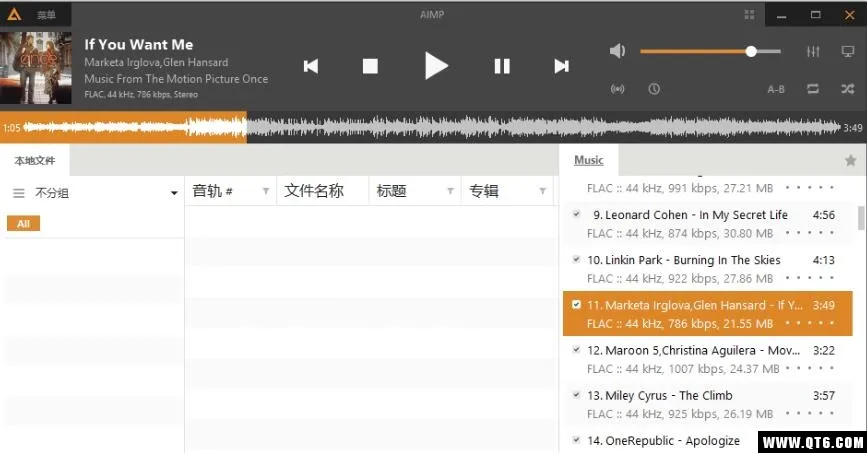This screenshot has height=453, width=867.
Task: Switch to compact view via the grid icon
Action: (x=749, y=15)
